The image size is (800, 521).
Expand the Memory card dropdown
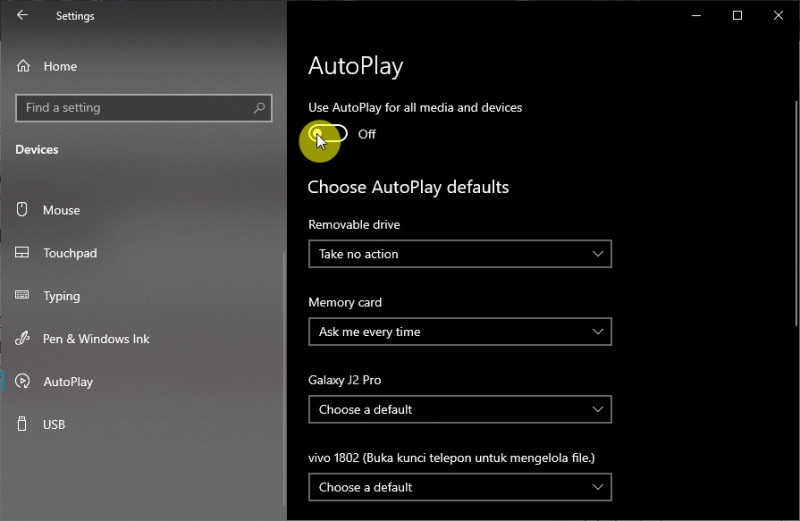(459, 332)
